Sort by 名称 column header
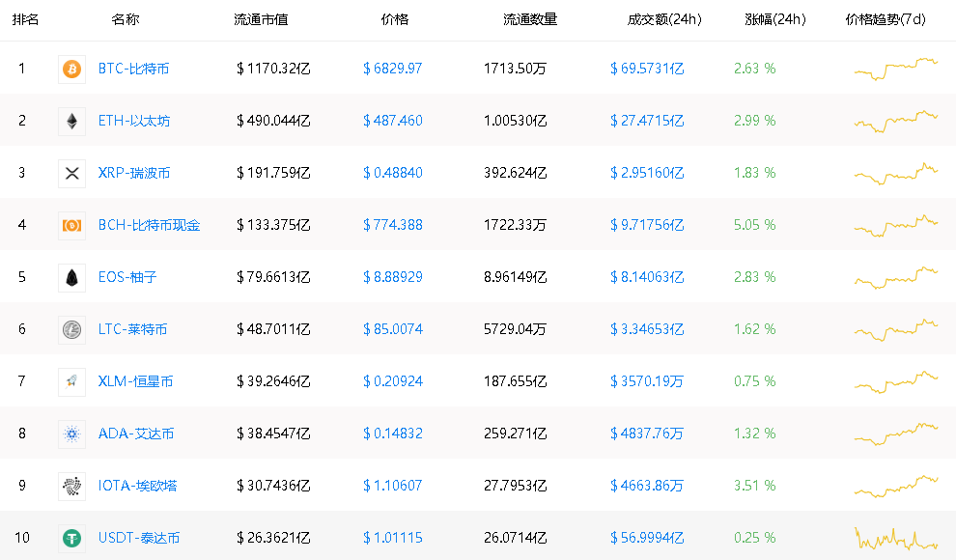956x560 pixels. [x=126, y=19]
